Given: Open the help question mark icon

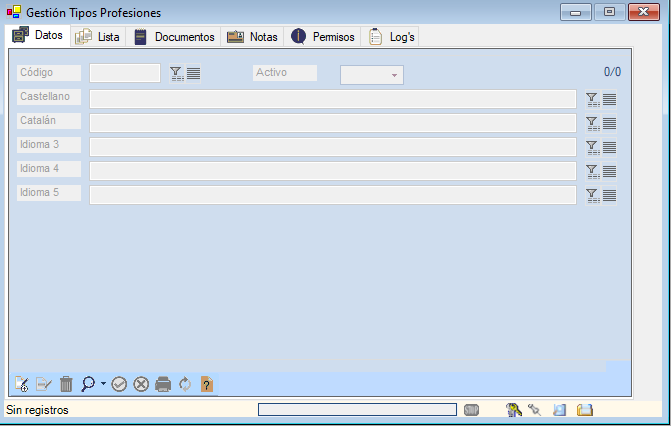Looking at the screenshot, I should (x=207, y=384).
